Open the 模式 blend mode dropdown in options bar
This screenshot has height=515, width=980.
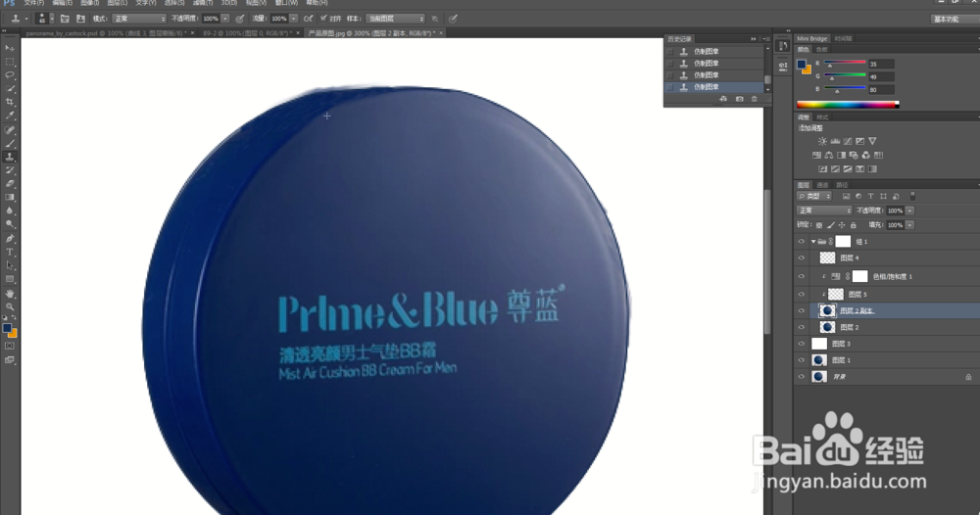click(139, 19)
